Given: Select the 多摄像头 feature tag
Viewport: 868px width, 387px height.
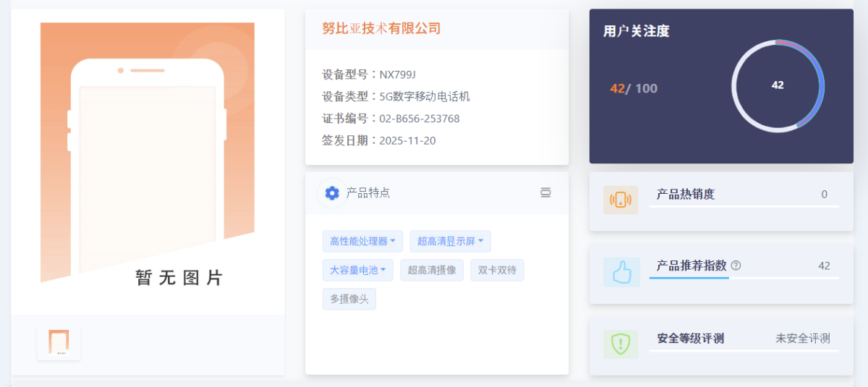Looking at the screenshot, I should pyautogui.click(x=349, y=299).
